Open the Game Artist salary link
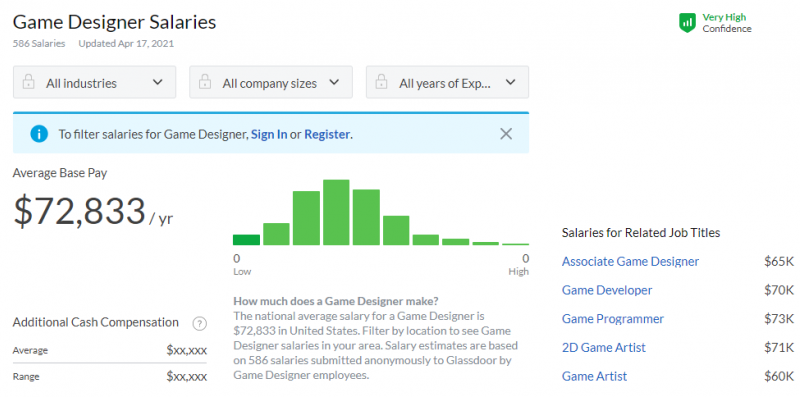 [594, 377]
